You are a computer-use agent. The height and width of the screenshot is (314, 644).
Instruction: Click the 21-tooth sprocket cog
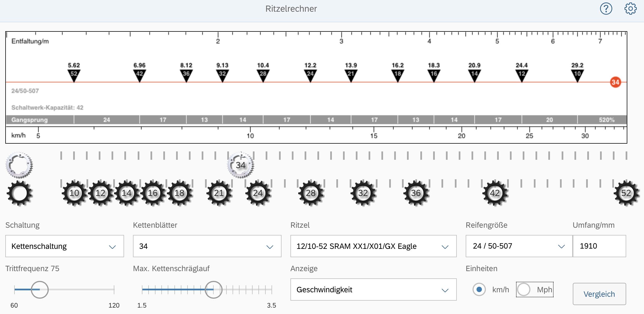[219, 193]
